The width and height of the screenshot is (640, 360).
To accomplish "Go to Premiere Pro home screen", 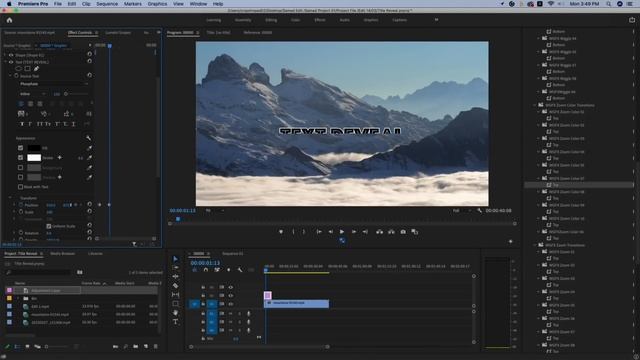I will (x=9, y=20).
